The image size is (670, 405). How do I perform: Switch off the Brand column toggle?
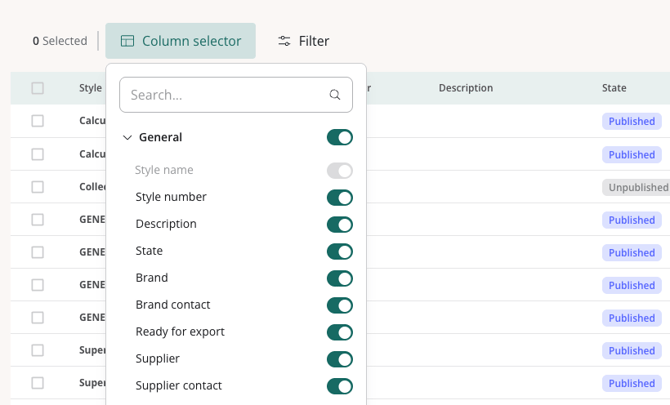(x=339, y=279)
